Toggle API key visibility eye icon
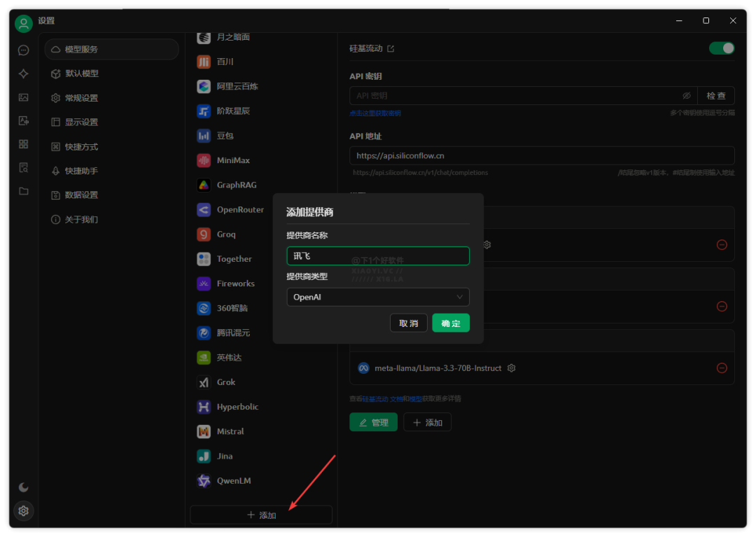This screenshot has width=756, height=537. pyautogui.click(x=687, y=95)
